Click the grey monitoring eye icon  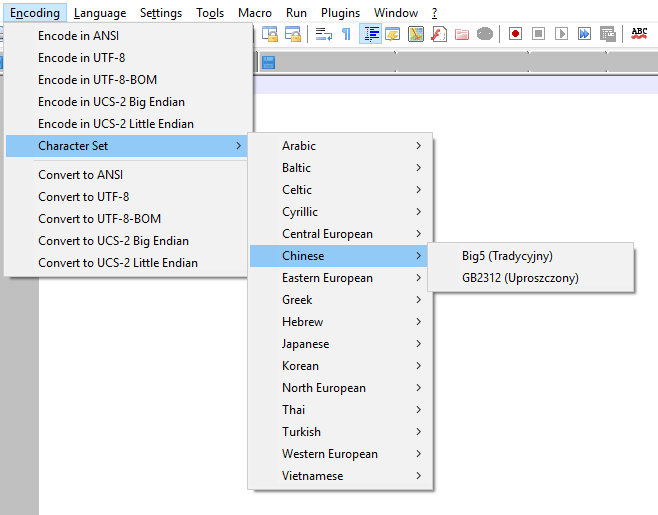tap(485, 34)
